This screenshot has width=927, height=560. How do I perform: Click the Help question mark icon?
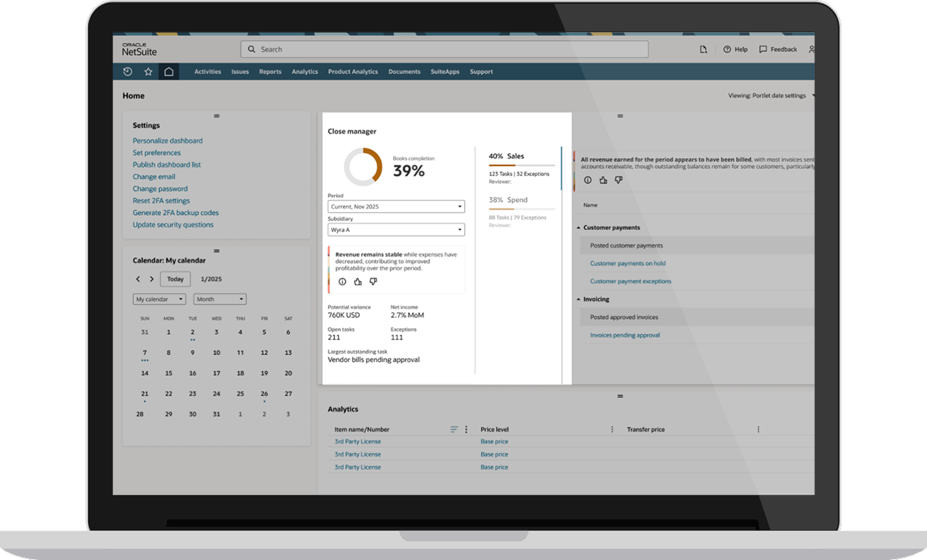[727, 49]
